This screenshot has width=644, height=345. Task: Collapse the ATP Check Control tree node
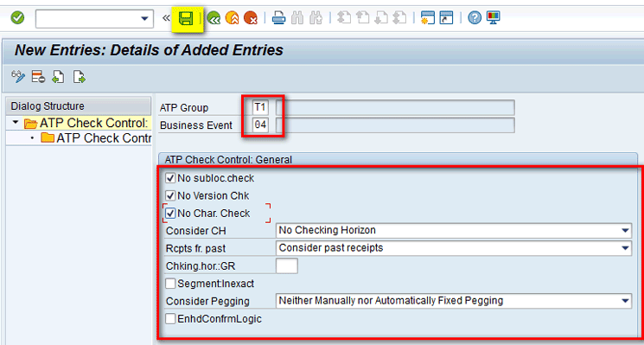click(16, 123)
